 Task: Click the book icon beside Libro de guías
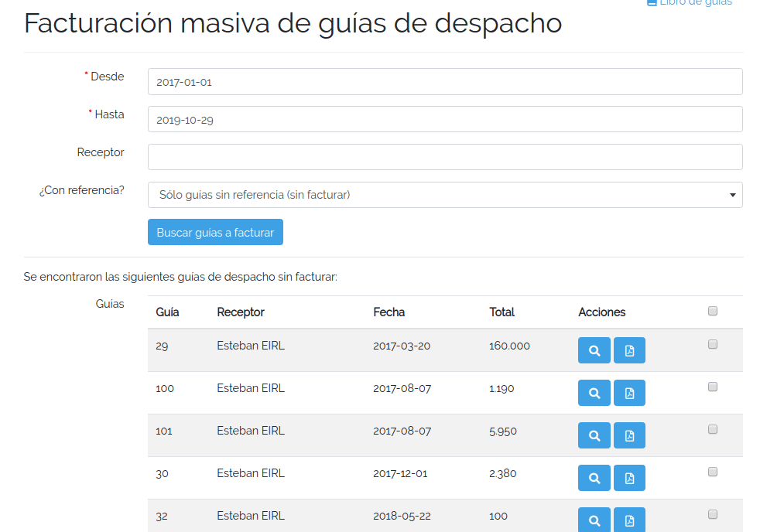tap(651, 3)
